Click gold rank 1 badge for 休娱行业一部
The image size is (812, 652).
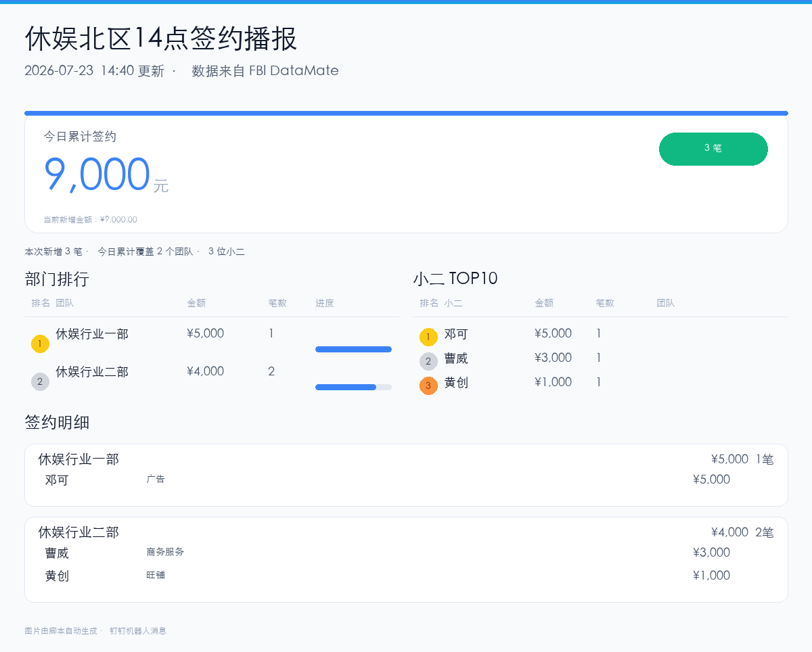point(41,344)
